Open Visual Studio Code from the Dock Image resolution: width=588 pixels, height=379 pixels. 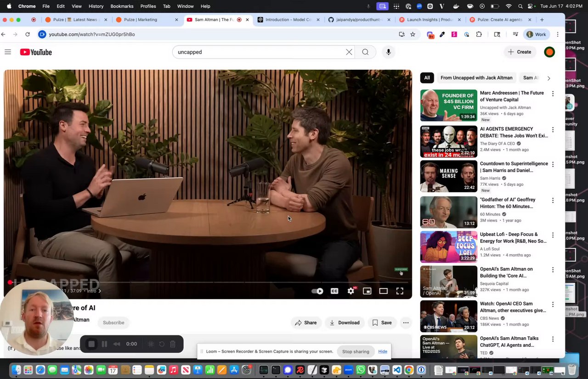pos(396,370)
